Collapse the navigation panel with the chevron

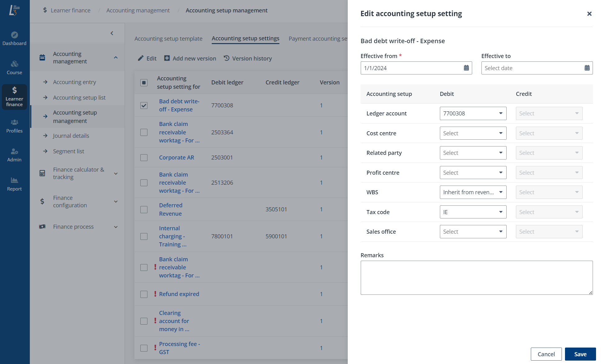click(x=112, y=33)
